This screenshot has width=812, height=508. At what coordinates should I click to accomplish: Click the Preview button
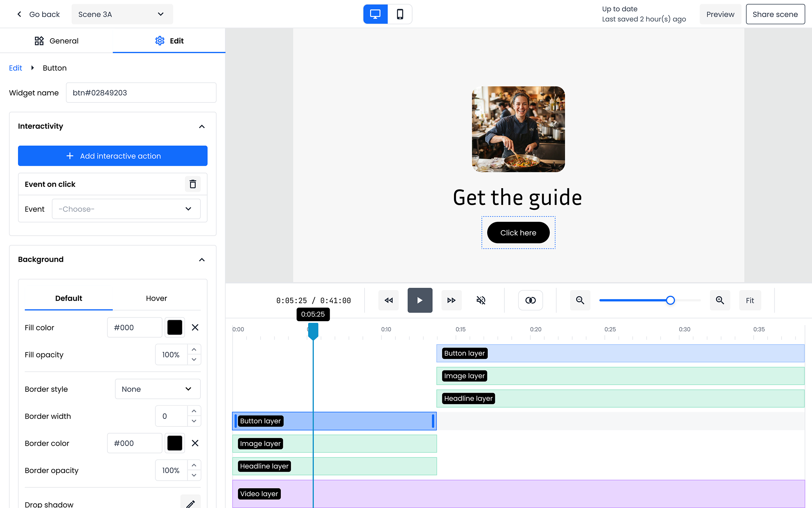(x=720, y=14)
